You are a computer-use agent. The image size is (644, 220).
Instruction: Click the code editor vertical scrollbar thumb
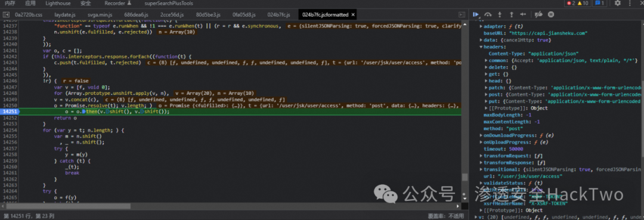(x=465, y=177)
